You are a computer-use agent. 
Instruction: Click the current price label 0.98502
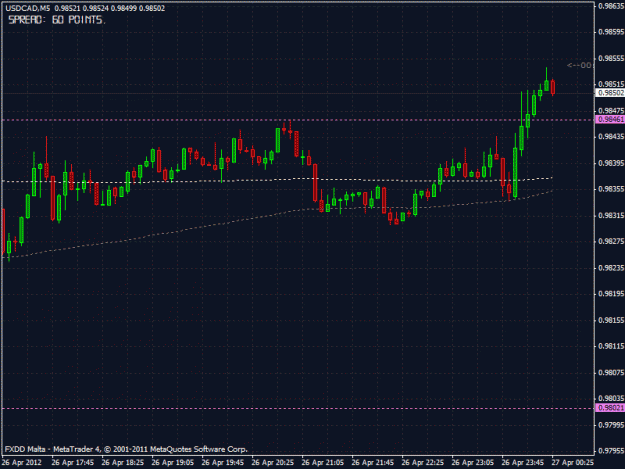click(x=611, y=93)
